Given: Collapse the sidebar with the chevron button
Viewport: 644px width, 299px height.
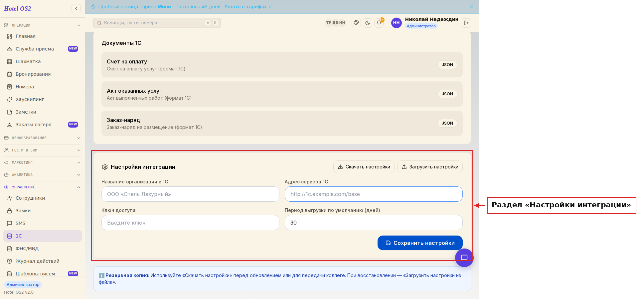Looking at the screenshot, I should click(76, 9).
